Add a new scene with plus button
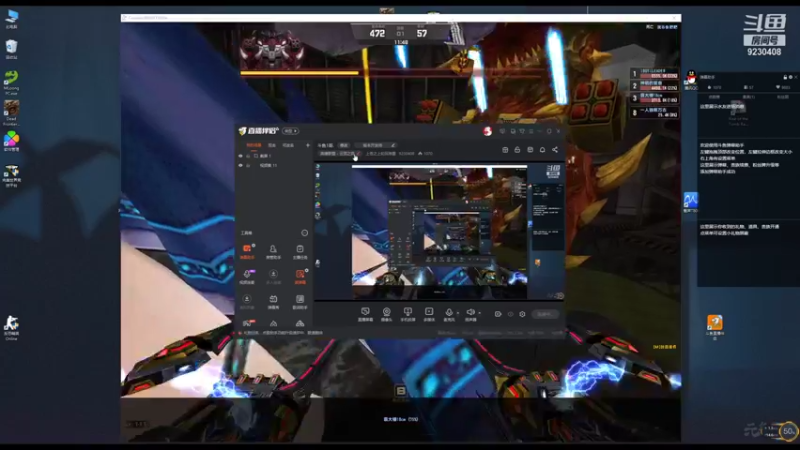 [308, 145]
